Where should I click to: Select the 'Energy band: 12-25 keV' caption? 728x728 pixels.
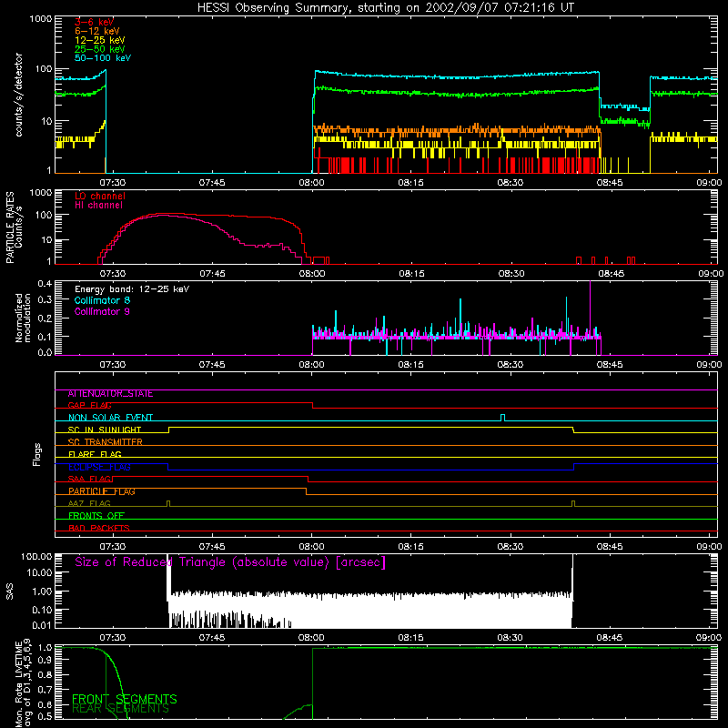(x=132, y=289)
